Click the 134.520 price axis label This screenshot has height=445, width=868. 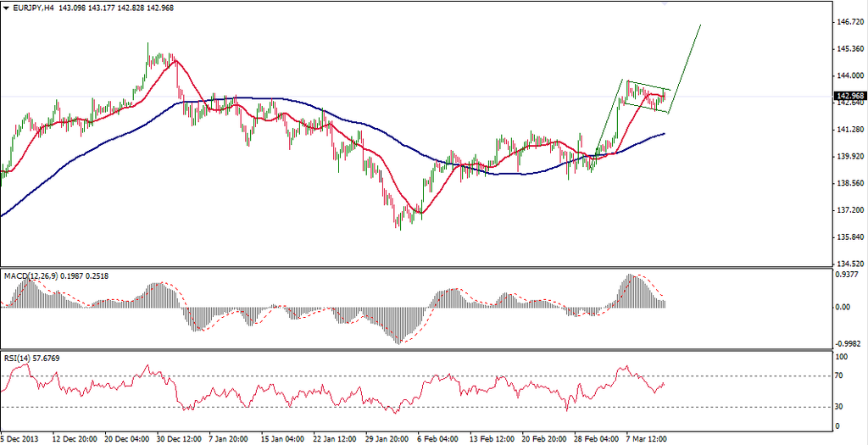pos(849,264)
